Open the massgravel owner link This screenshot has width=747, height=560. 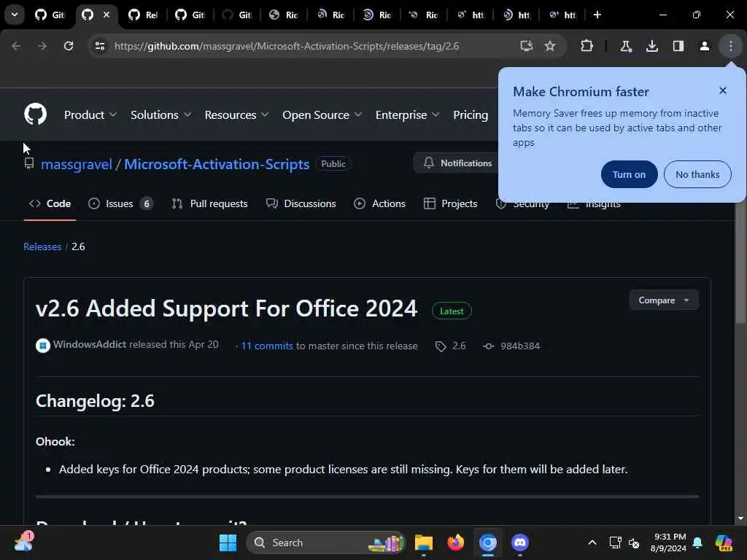(76, 164)
